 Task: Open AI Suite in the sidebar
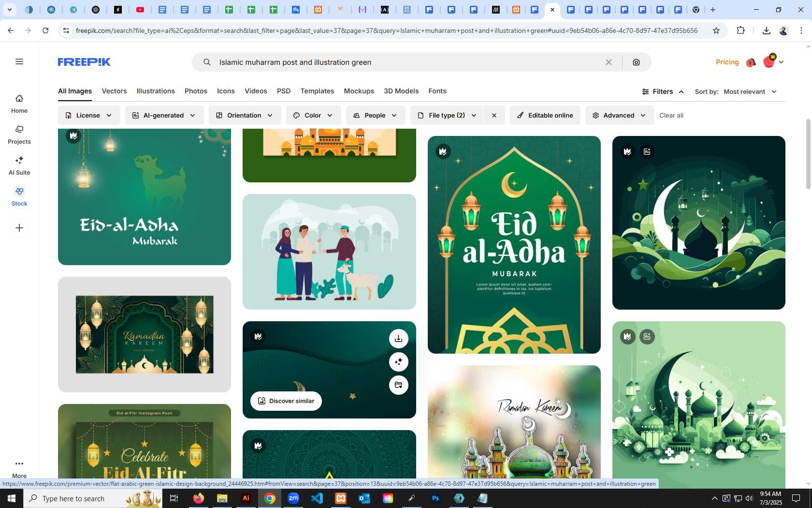tap(19, 166)
